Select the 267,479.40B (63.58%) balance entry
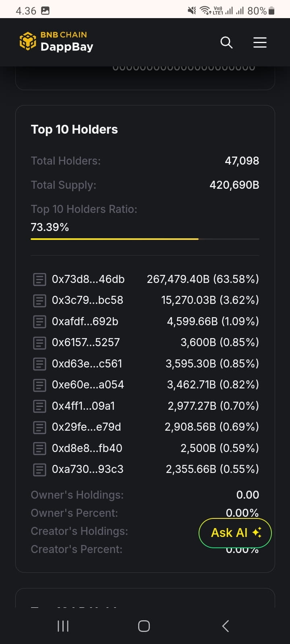Viewport: 290px width, 644px height. tap(203, 279)
